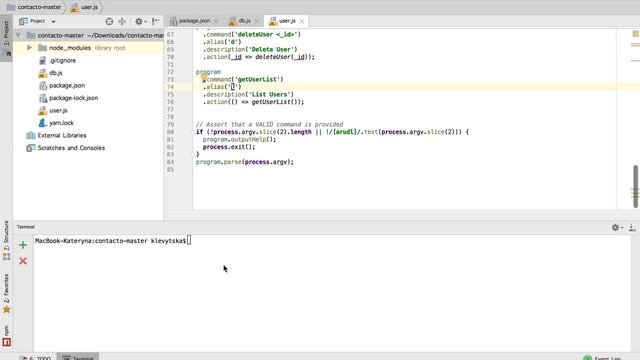Click the Terminal panel title
The width and height of the screenshot is (640, 360).
point(26,227)
